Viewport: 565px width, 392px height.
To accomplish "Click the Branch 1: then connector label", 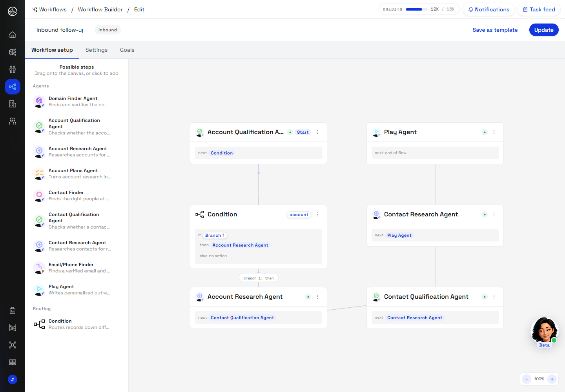I will [x=259, y=278].
